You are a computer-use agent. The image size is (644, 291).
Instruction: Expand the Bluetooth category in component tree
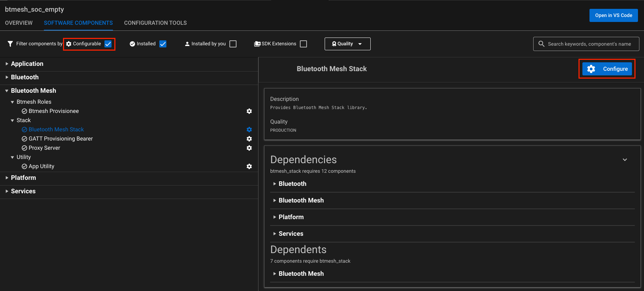[x=7, y=77]
